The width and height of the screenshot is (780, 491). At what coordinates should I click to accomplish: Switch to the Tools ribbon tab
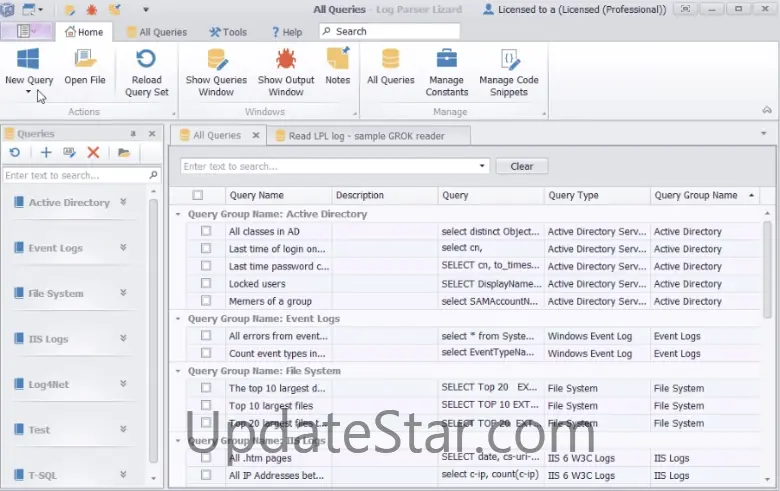tap(228, 32)
